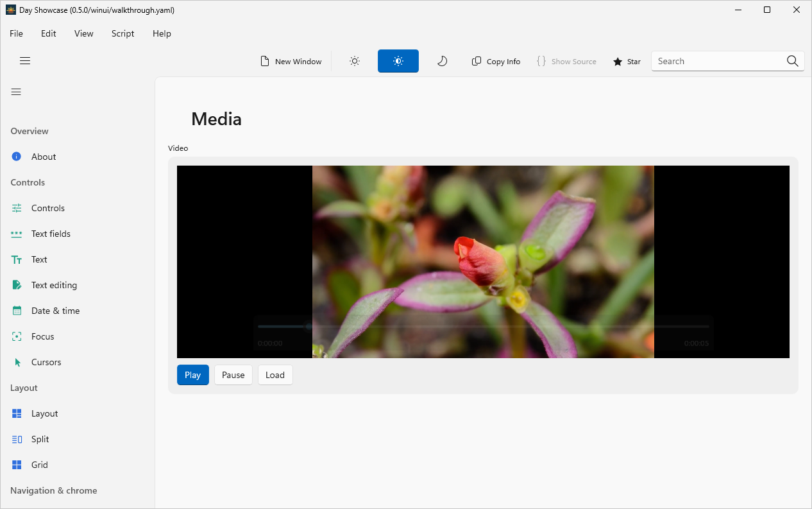Click Copy Info in toolbar
Viewport: 812px width, 509px height.
click(x=496, y=62)
